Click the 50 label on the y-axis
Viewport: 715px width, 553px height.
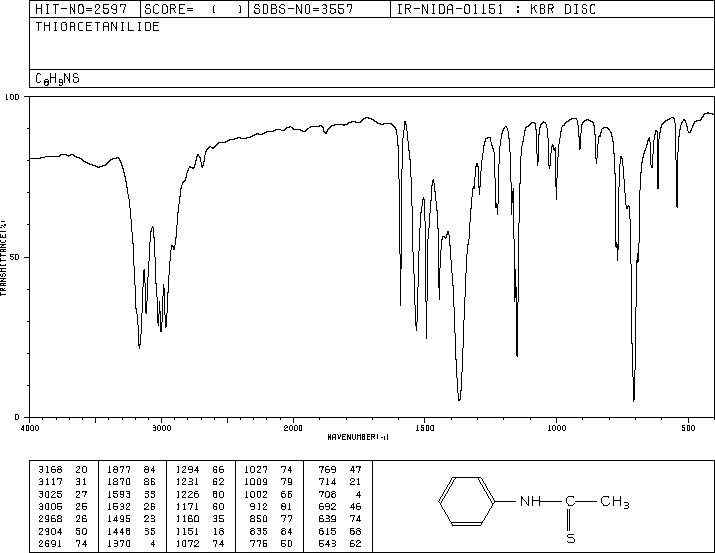click(16, 257)
